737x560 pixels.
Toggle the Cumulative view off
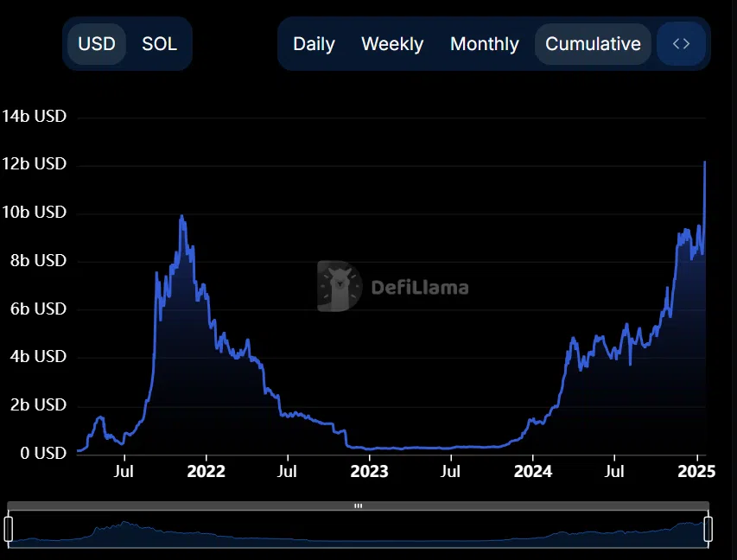click(593, 43)
